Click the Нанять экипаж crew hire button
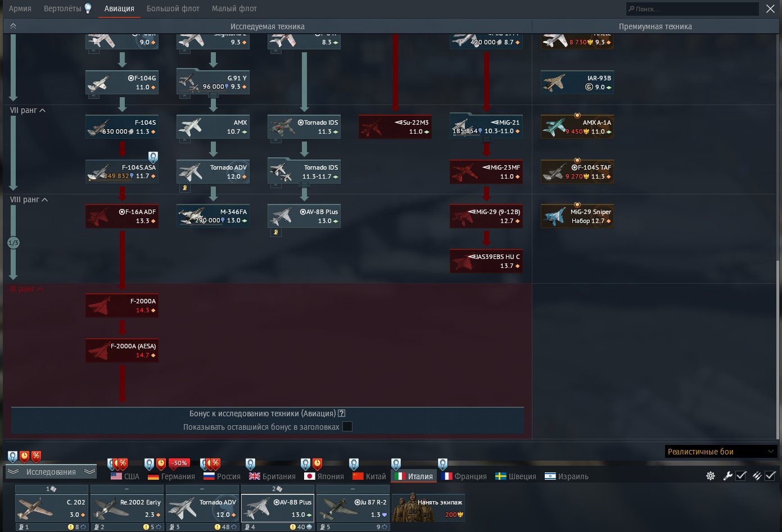This screenshot has width=782, height=532. [x=428, y=507]
